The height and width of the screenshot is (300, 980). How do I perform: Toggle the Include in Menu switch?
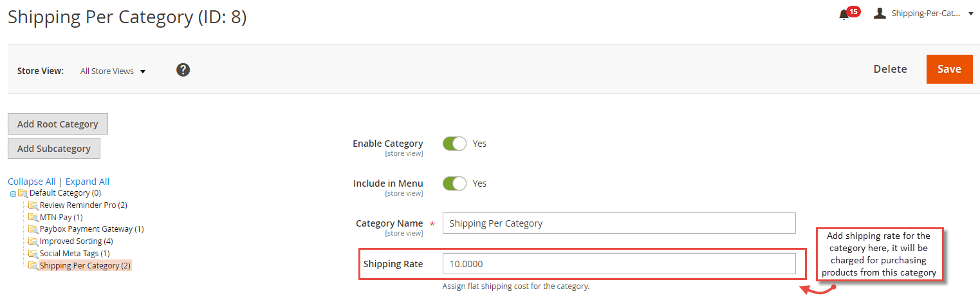point(454,183)
